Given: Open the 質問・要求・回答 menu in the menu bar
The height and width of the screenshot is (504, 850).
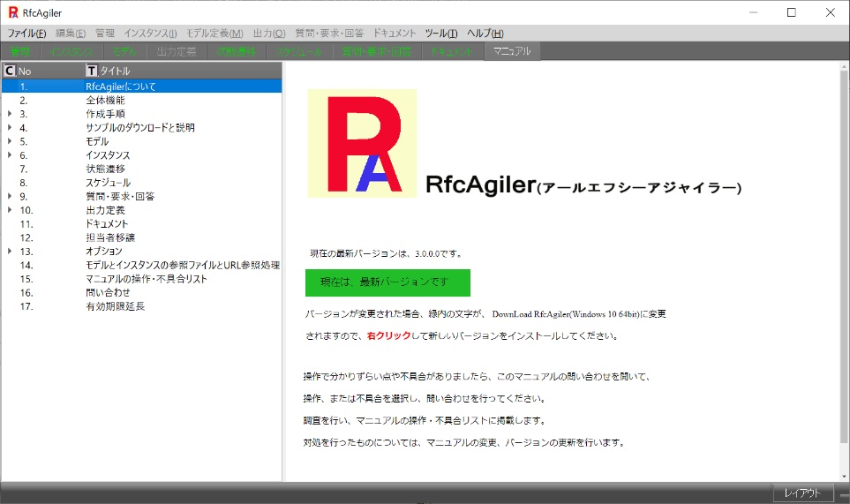Looking at the screenshot, I should click(x=329, y=33).
